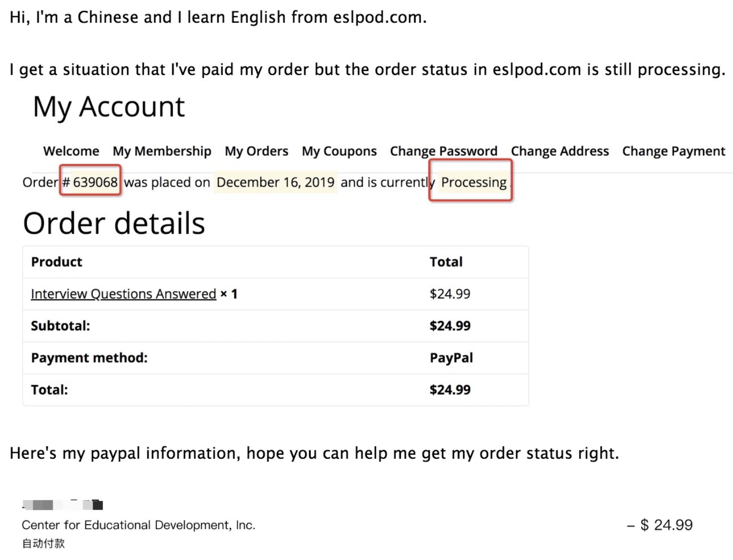Open the Change Address tab

coord(560,151)
